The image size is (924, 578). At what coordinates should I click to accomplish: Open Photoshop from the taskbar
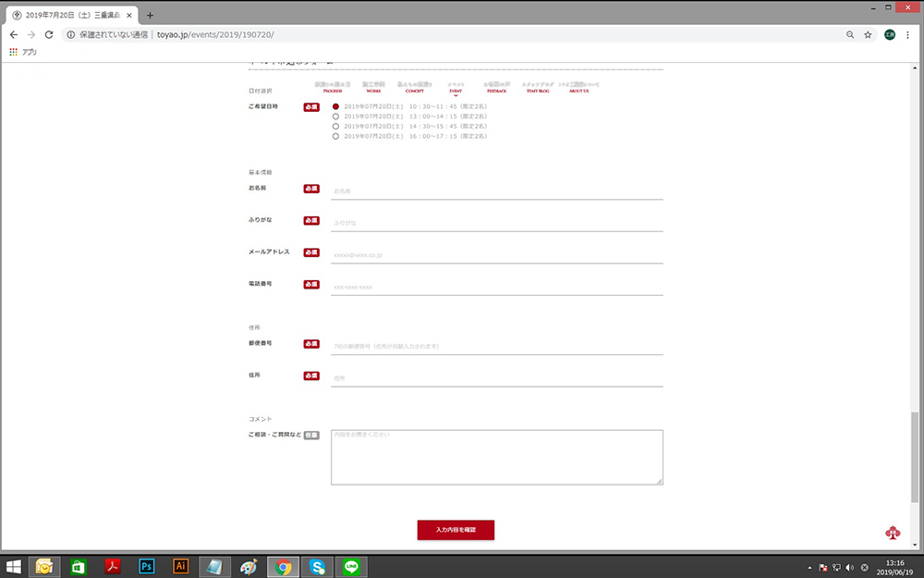click(146, 566)
